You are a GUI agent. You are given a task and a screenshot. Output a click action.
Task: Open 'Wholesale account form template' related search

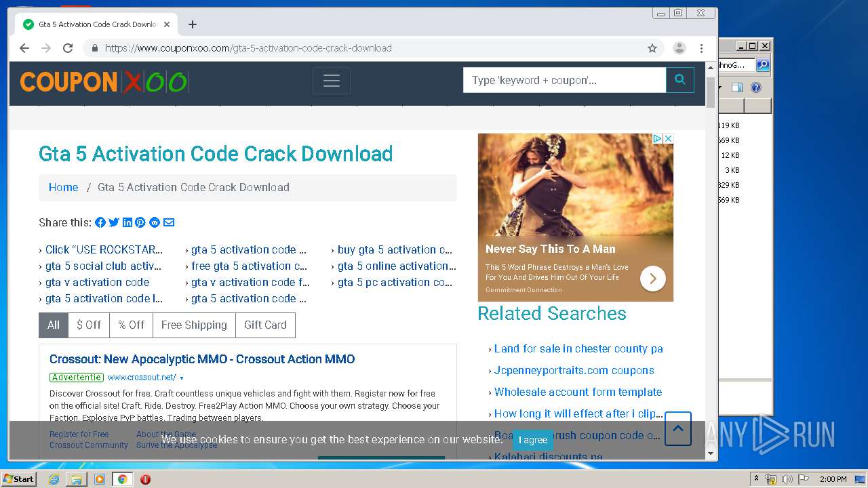tap(578, 392)
